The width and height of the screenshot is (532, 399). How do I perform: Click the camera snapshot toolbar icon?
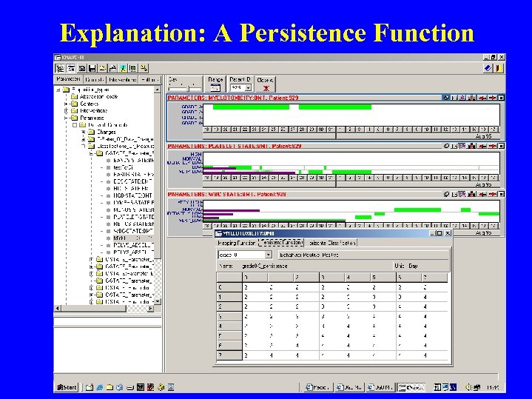(82, 68)
